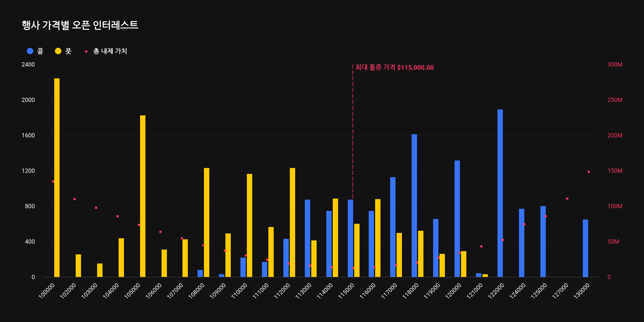Click the red intrinsic value point above 130000
644x322 pixels.
click(x=589, y=172)
